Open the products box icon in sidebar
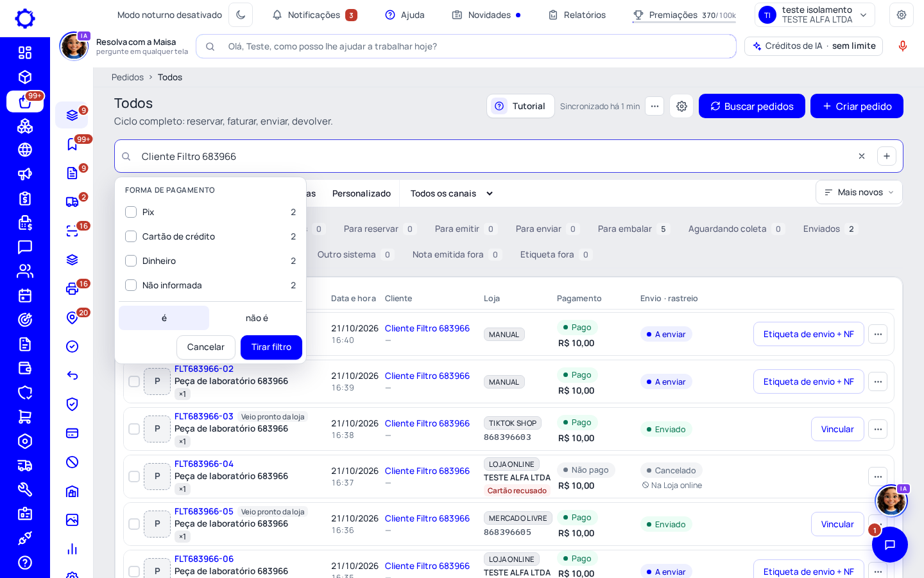Screen dimensions: 924x578 pyautogui.click(x=25, y=77)
